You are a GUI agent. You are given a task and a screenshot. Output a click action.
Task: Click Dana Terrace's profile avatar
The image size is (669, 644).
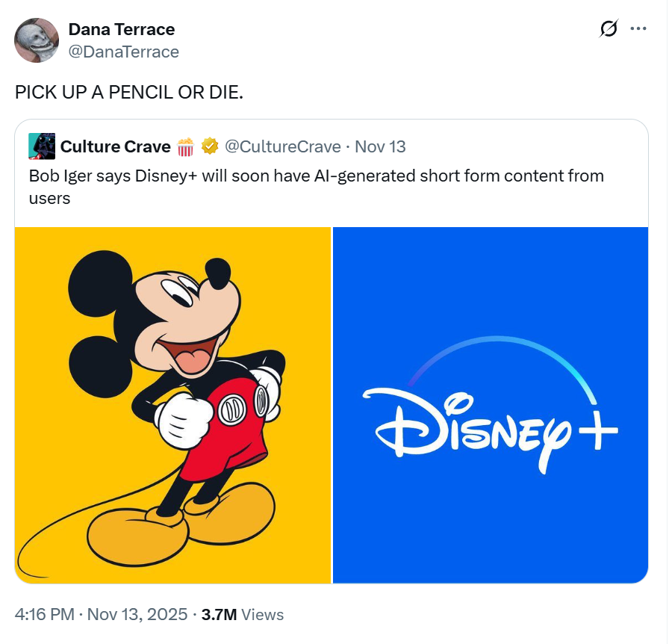click(36, 40)
